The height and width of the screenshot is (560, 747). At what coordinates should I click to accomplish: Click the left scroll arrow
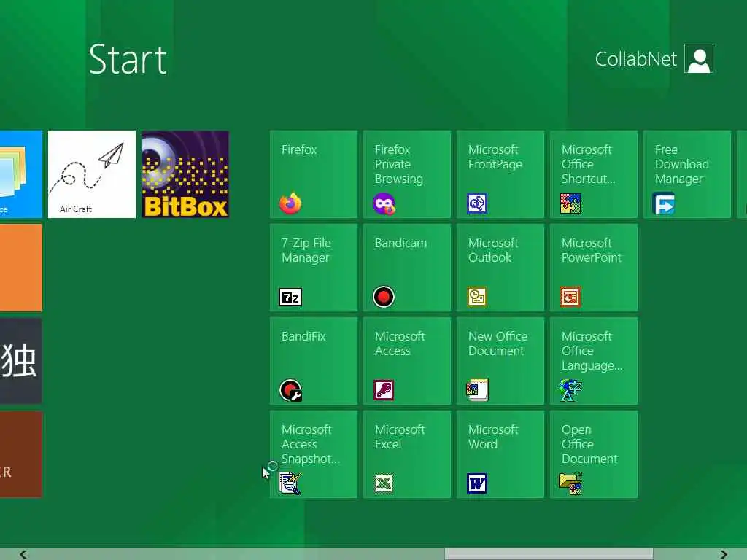click(x=23, y=554)
